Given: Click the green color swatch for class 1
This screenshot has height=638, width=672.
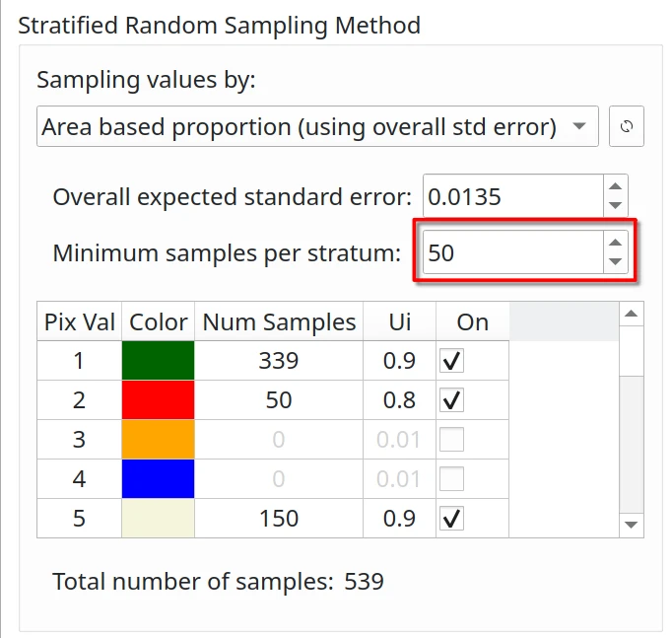Looking at the screenshot, I should [x=158, y=361].
